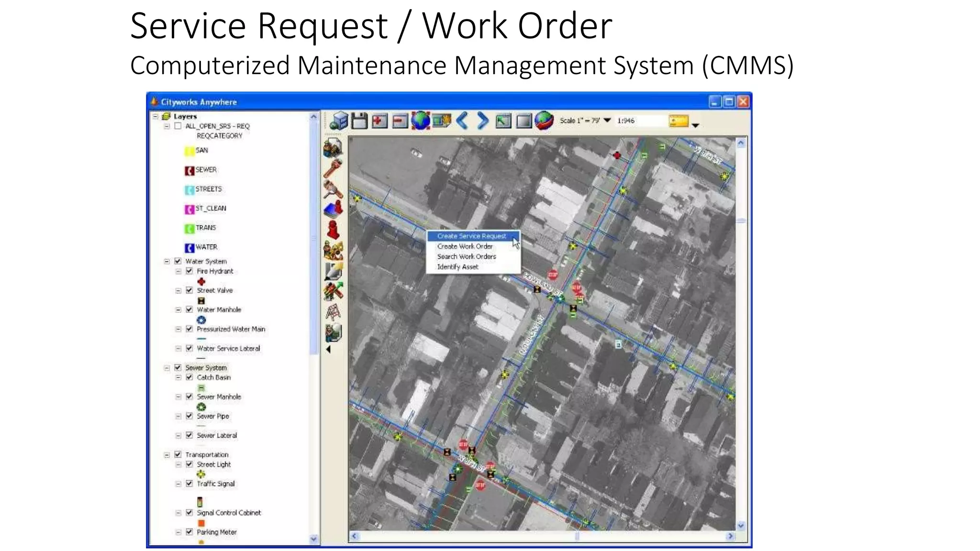Click the Cityworks Anywhere title bar logo
The height and width of the screenshot is (551, 980).
click(x=154, y=101)
